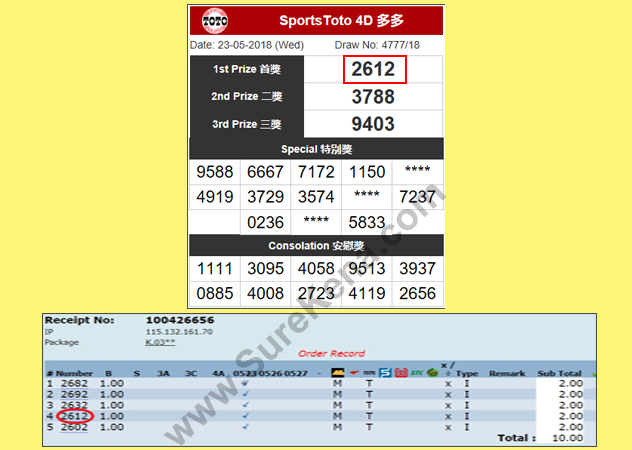The image size is (632, 450).
Task: Click the yellow Magnum icon in receipt header
Action: tap(339, 373)
